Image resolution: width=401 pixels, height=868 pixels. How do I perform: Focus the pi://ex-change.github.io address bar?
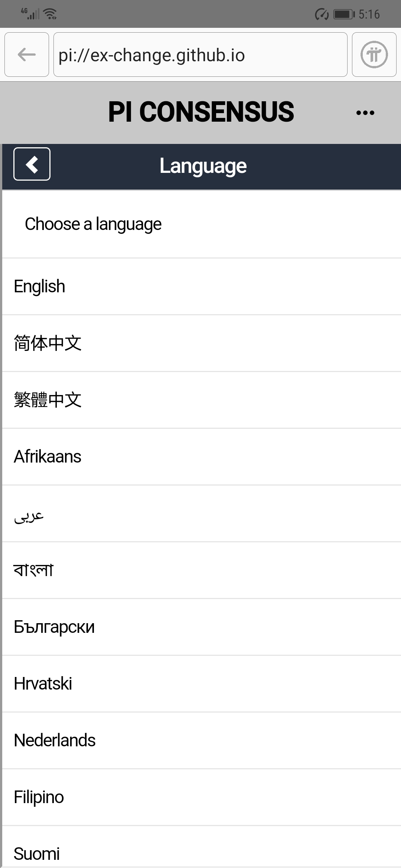tap(200, 55)
